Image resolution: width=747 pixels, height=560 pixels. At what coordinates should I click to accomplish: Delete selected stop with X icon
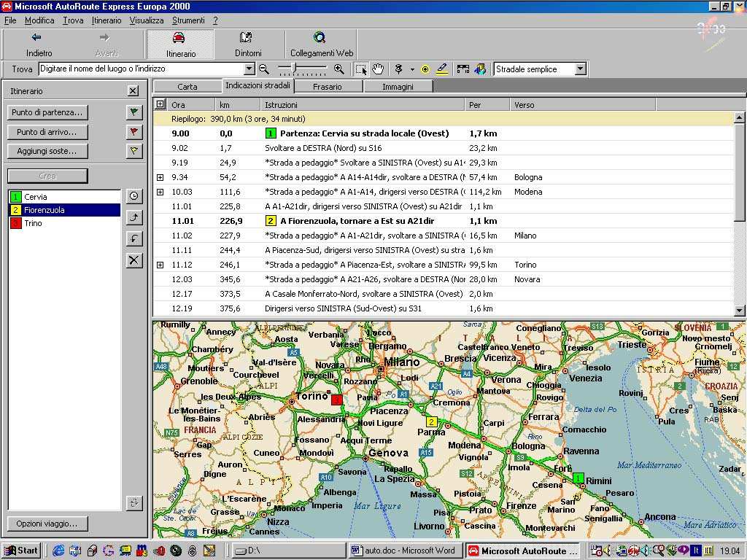(134, 260)
